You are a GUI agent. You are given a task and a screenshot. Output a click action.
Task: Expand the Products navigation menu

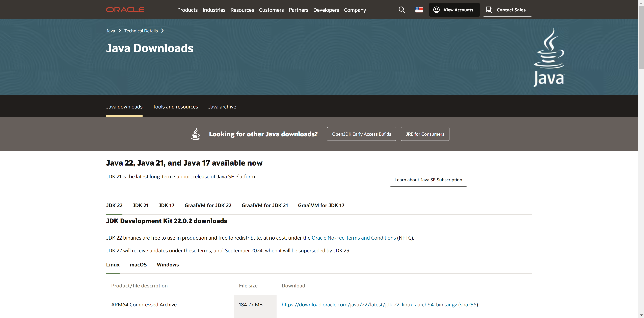(187, 10)
